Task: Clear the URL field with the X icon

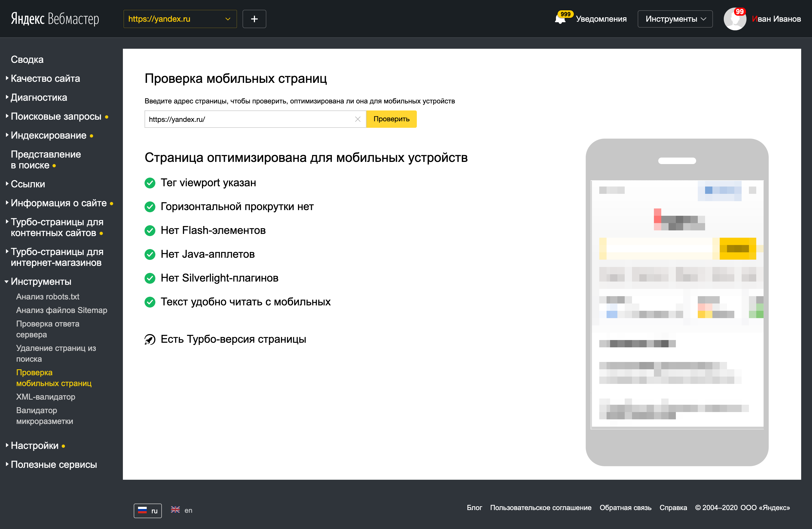Action: point(358,119)
